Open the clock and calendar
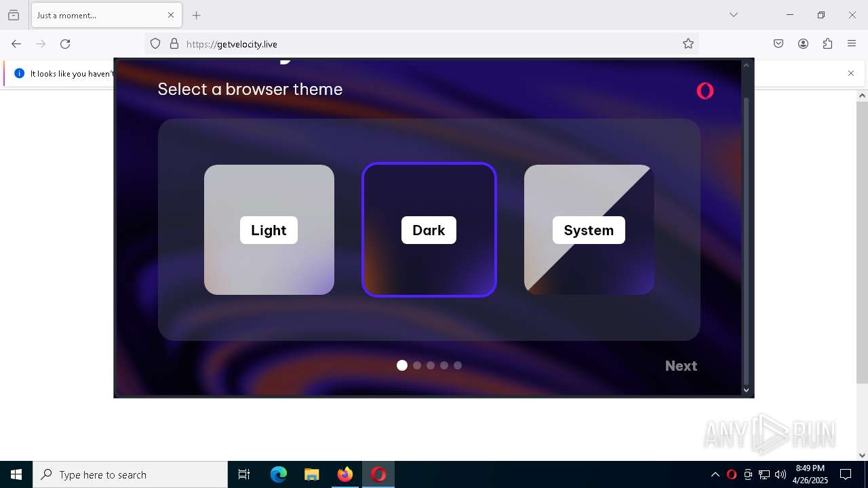 pos(810,474)
